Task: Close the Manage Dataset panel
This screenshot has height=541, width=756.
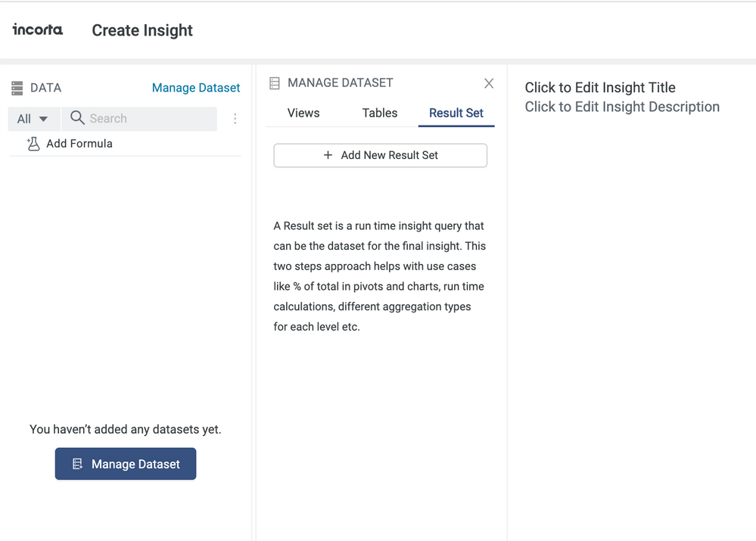Action: (x=489, y=83)
